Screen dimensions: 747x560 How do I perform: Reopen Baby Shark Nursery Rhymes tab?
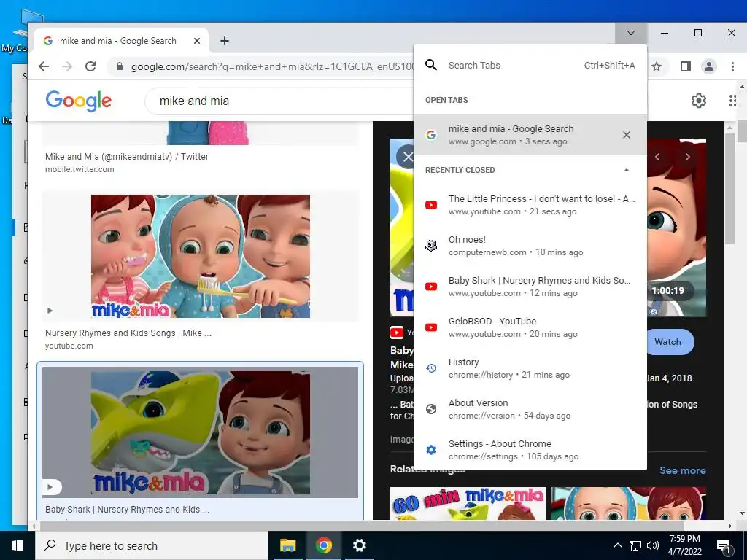click(530, 287)
